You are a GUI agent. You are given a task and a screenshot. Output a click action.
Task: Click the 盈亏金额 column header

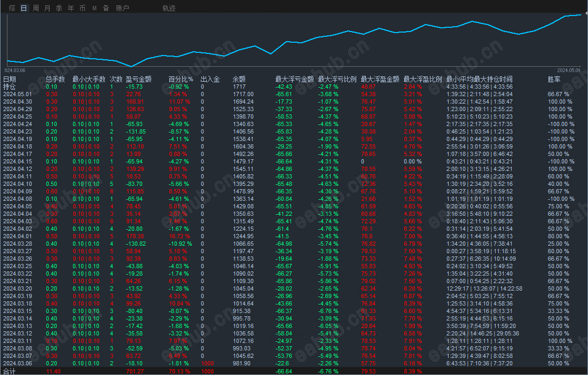coord(138,79)
